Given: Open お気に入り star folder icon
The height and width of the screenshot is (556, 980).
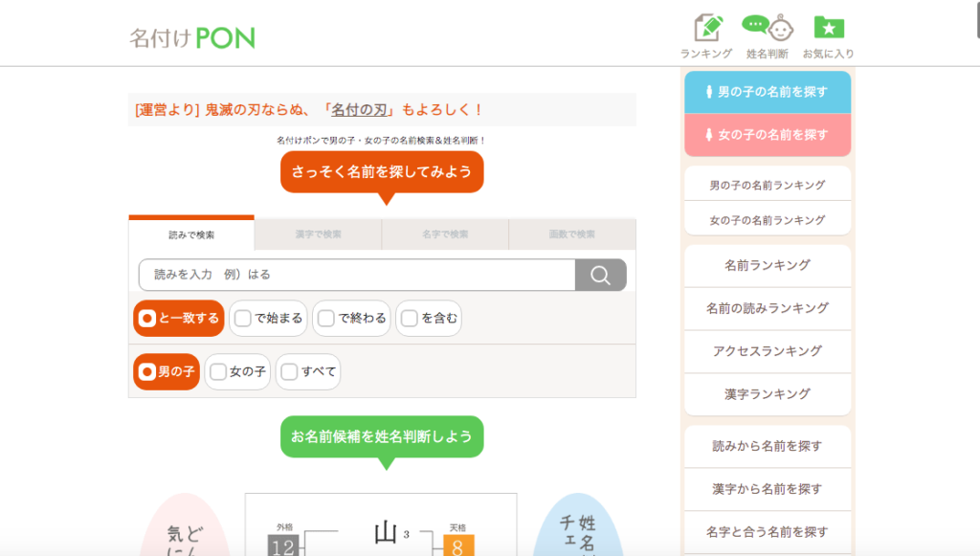Looking at the screenshot, I should click(828, 29).
